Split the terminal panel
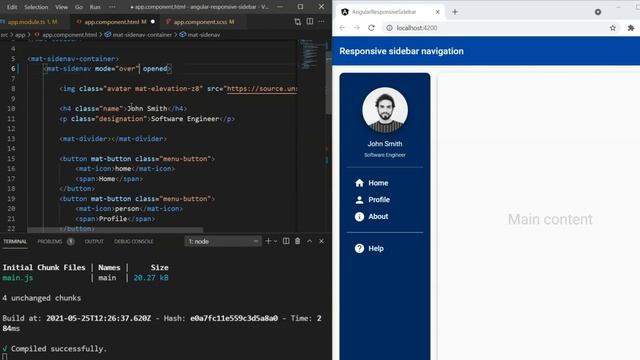The height and width of the screenshot is (360, 640). point(286,241)
